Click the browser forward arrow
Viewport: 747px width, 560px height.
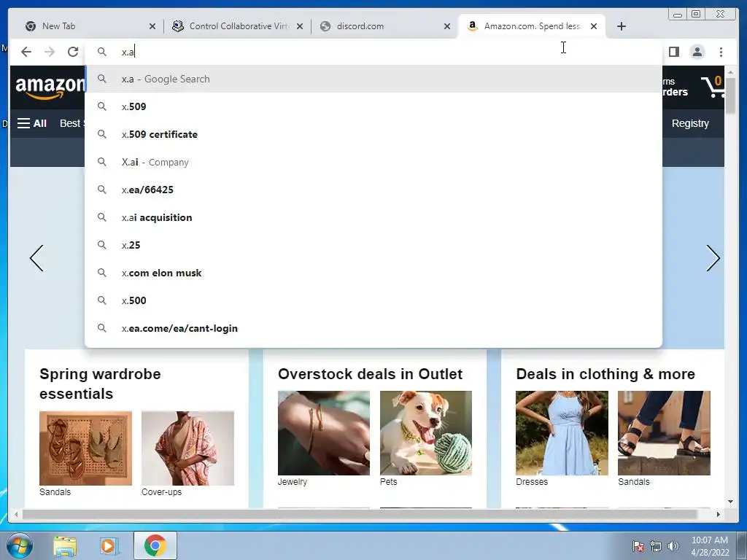[x=50, y=52]
